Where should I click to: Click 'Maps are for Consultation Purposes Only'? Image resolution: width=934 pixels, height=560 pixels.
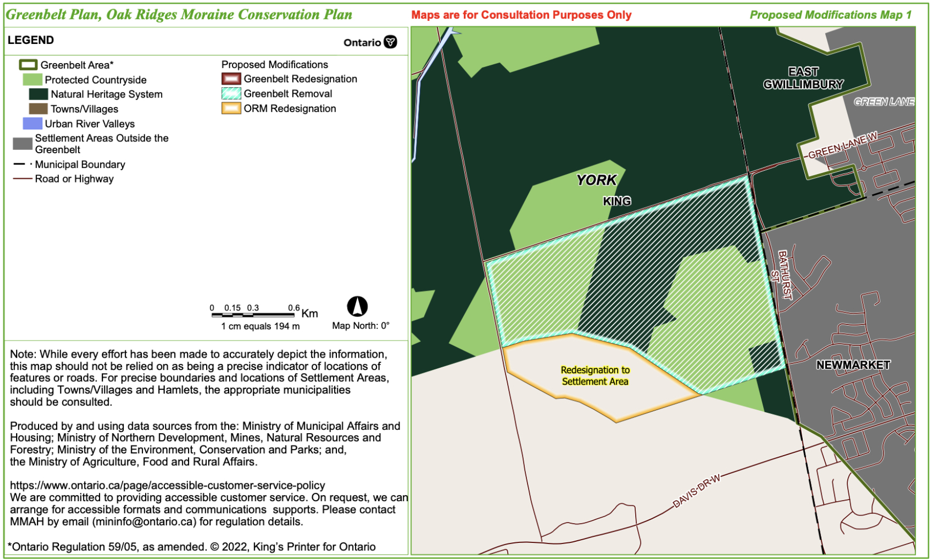coord(521,15)
